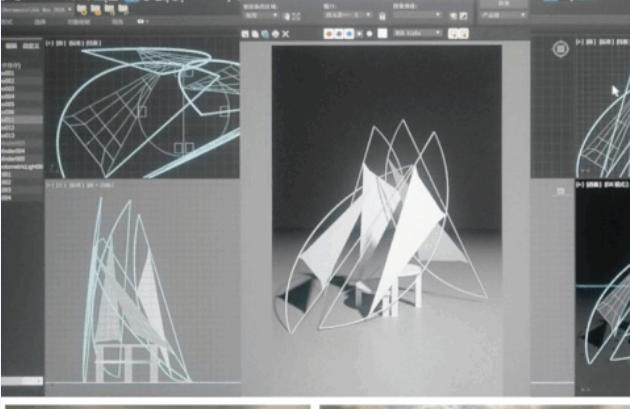Select the highlighted row in scene explorer
This screenshot has height=409, width=630.
[22, 120]
